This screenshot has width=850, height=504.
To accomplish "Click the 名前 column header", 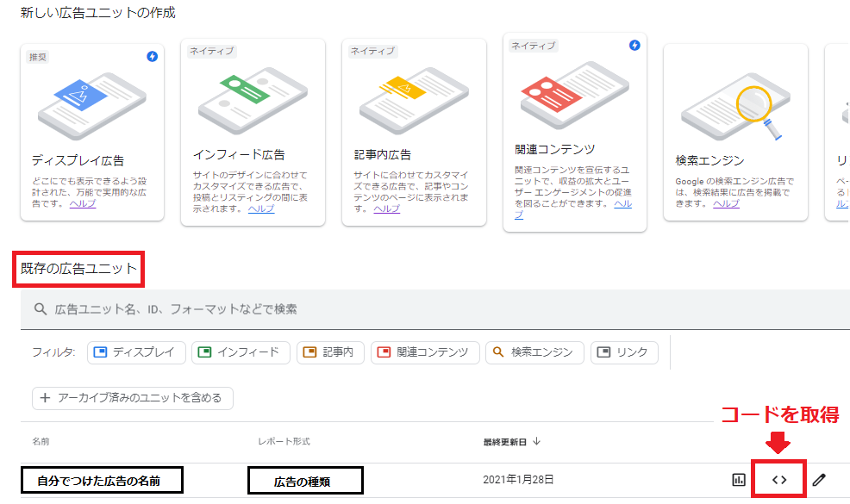I will (41, 442).
